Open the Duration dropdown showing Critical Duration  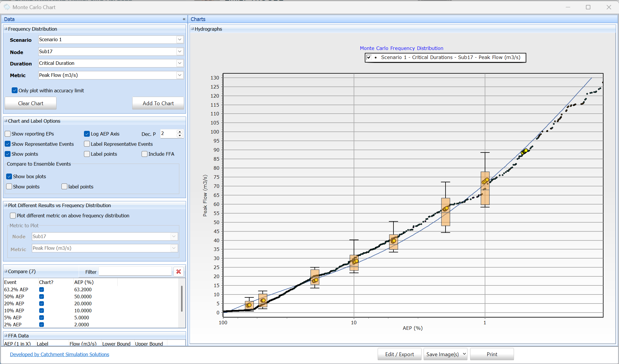179,63
